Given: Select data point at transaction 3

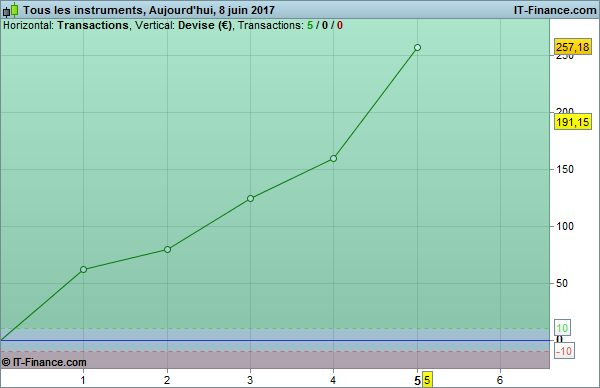Looking at the screenshot, I should coord(250,198).
